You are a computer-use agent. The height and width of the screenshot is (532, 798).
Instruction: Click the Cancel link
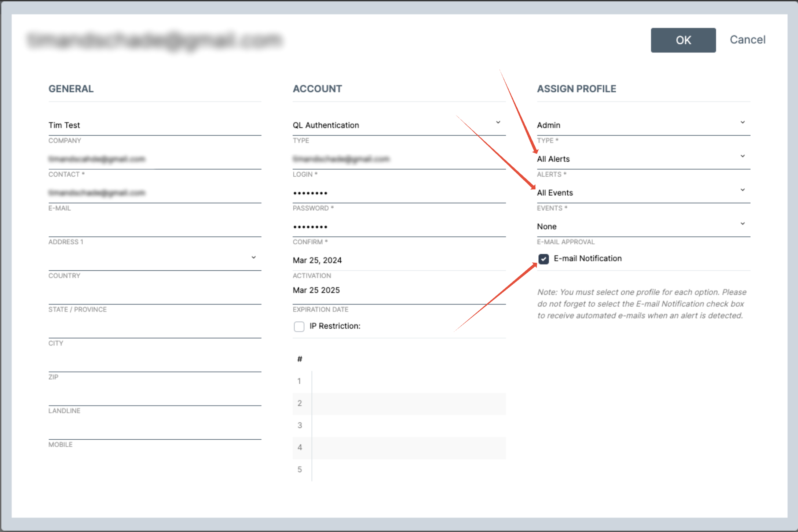pyautogui.click(x=747, y=40)
